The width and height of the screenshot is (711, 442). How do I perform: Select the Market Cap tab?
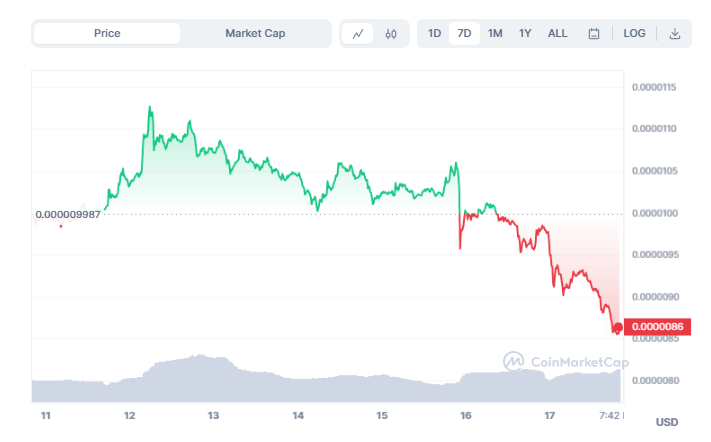255,33
